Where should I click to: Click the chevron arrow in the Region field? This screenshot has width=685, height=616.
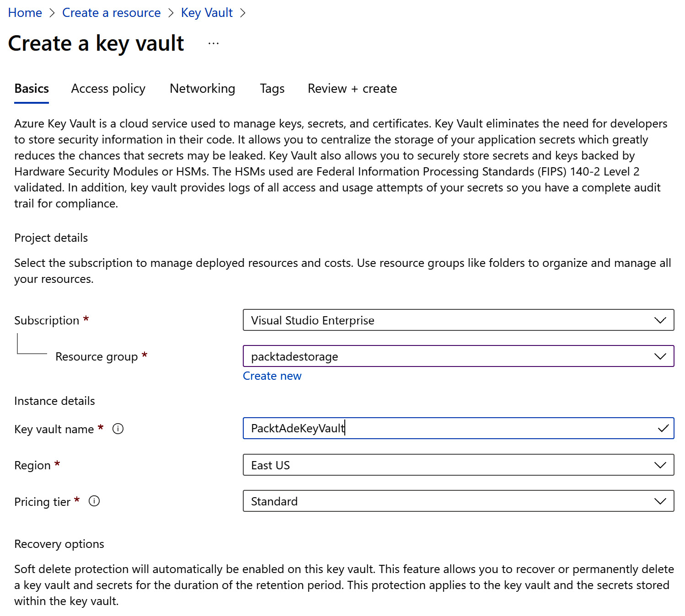tap(660, 465)
